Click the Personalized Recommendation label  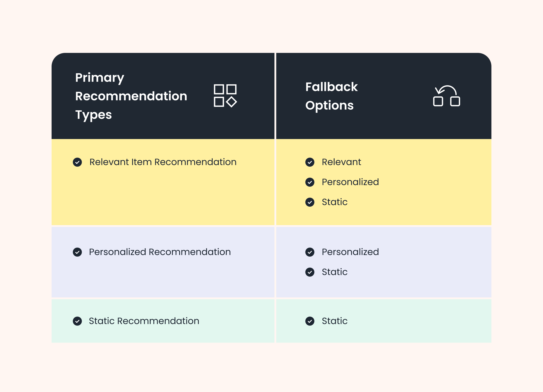tap(160, 252)
